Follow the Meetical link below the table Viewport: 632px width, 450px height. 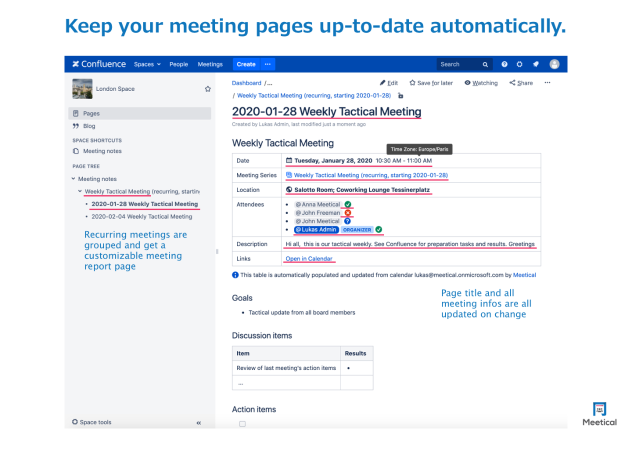coord(524,275)
